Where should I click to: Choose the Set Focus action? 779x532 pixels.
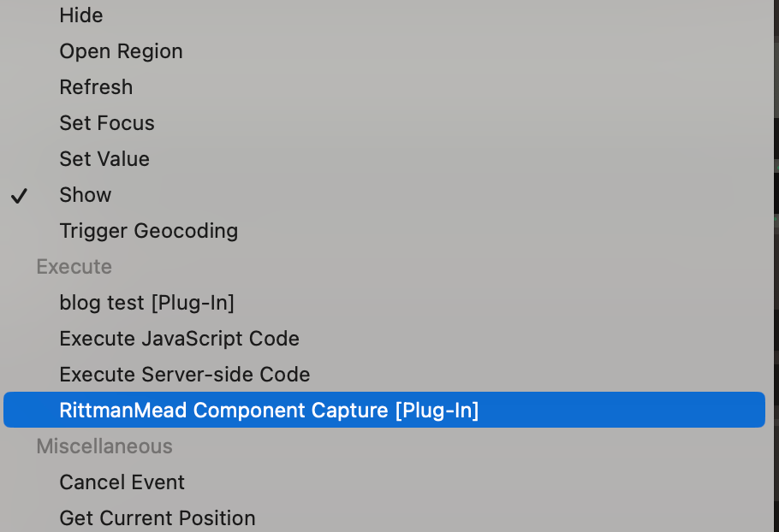tap(106, 123)
